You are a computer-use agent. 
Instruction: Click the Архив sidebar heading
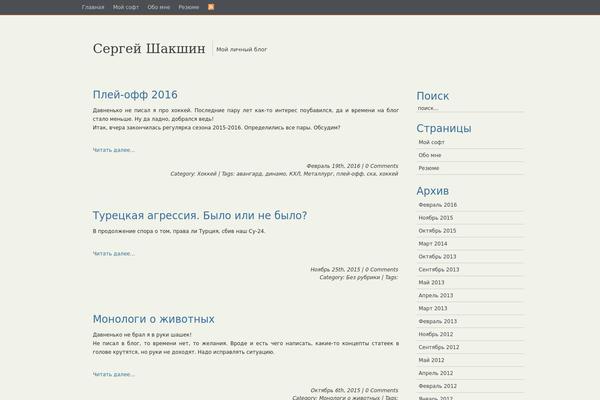pos(432,191)
